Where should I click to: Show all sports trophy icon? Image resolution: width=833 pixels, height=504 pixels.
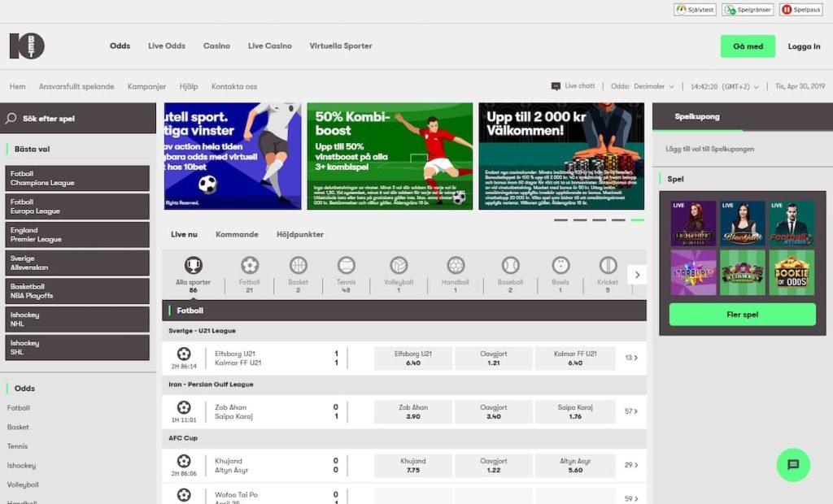click(193, 266)
